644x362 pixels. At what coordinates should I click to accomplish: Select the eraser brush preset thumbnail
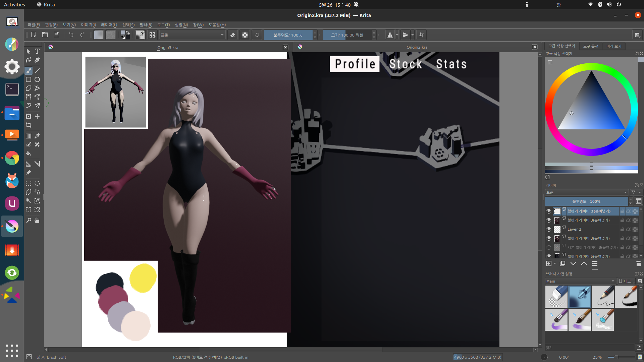pos(556,297)
